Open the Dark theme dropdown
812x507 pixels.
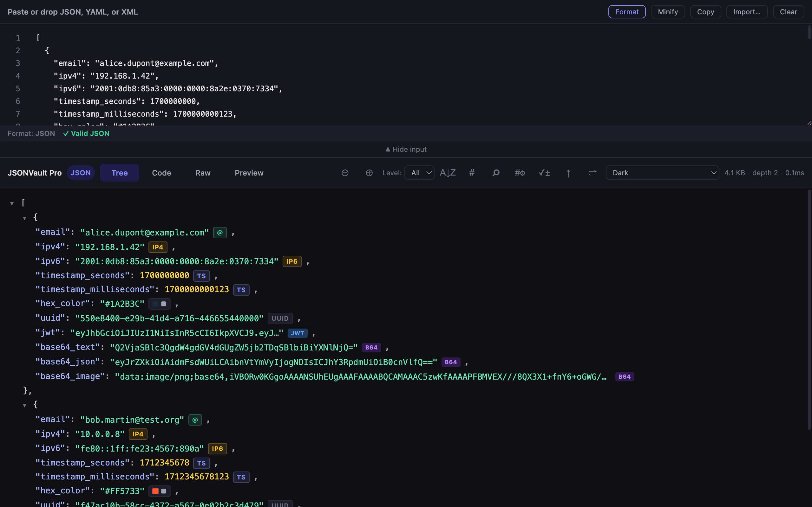point(662,173)
